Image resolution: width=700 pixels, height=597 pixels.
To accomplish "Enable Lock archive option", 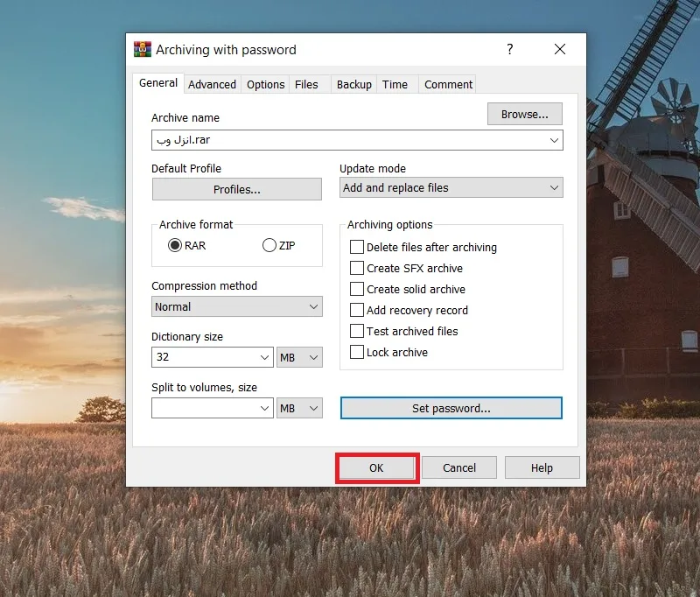I will click(357, 352).
